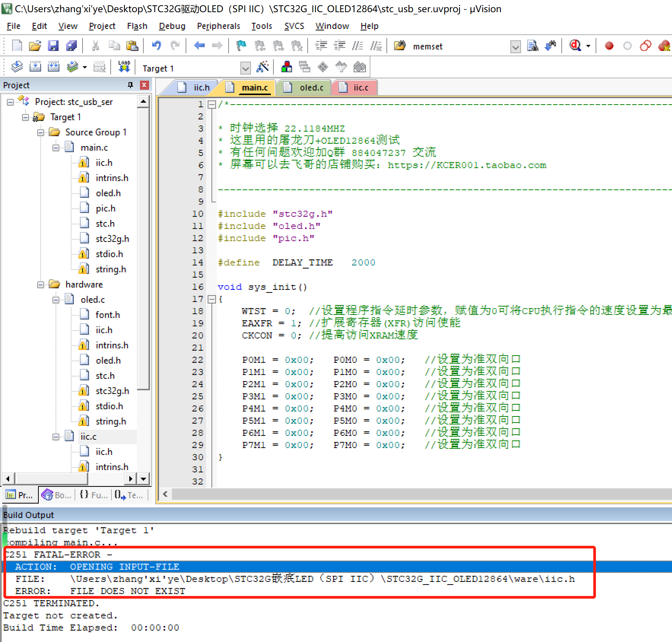
Task: Copy selection toolbar icon
Action: [x=114, y=46]
